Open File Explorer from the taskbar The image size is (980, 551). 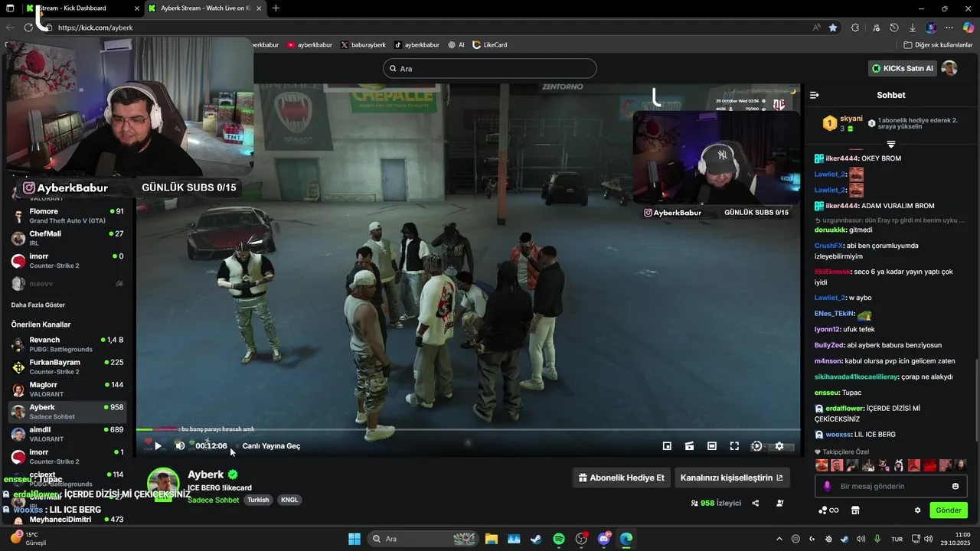[491, 539]
